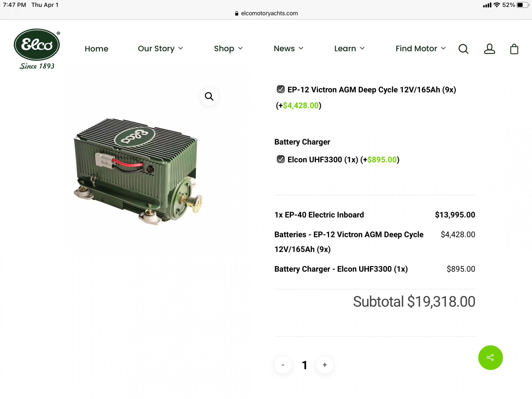Open the account profile icon

pyautogui.click(x=489, y=49)
